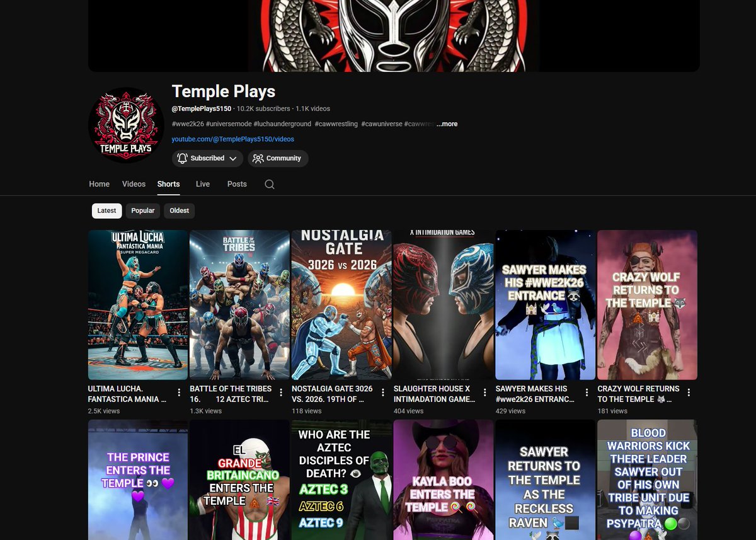Click the bell icon in Subscribed button
756x540 pixels.
pos(182,158)
